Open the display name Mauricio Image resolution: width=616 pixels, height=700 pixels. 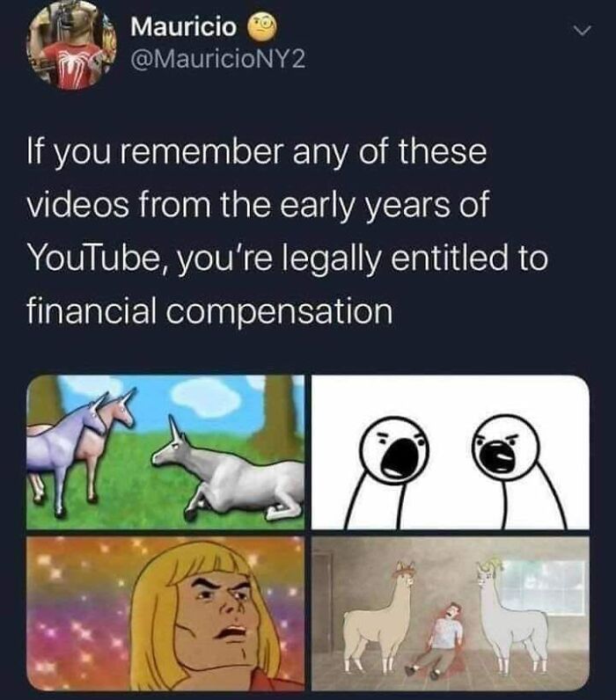click(184, 26)
